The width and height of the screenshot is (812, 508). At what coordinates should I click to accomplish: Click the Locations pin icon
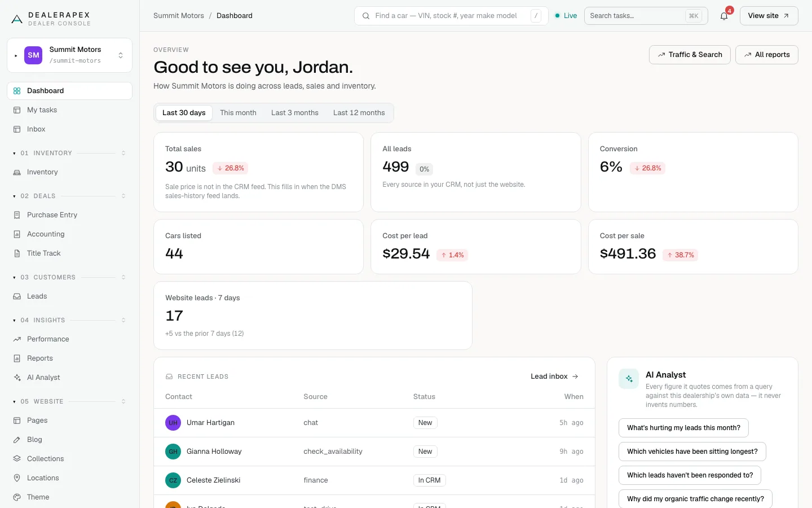click(x=17, y=478)
